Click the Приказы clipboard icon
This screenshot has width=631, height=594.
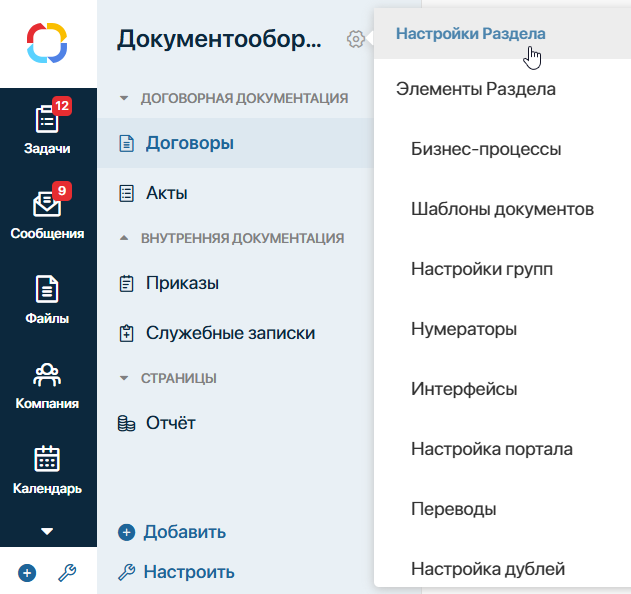click(x=126, y=283)
